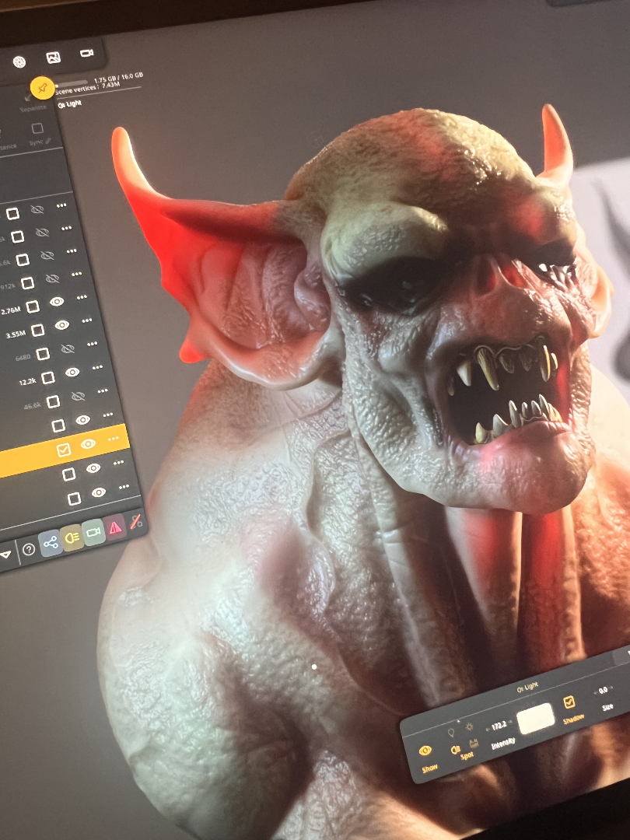The width and height of the screenshot is (630, 840).
Task: Open the 12.2k row's three-dot menu
Action: coord(97,367)
